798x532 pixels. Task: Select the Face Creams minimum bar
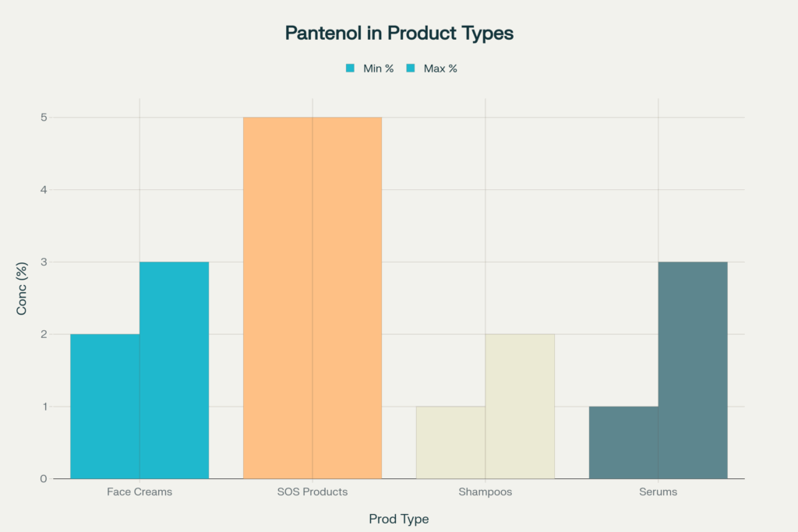click(105, 406)
